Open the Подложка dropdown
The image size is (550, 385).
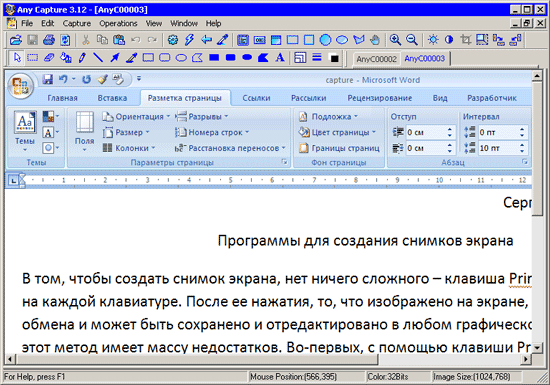(328, 116)
